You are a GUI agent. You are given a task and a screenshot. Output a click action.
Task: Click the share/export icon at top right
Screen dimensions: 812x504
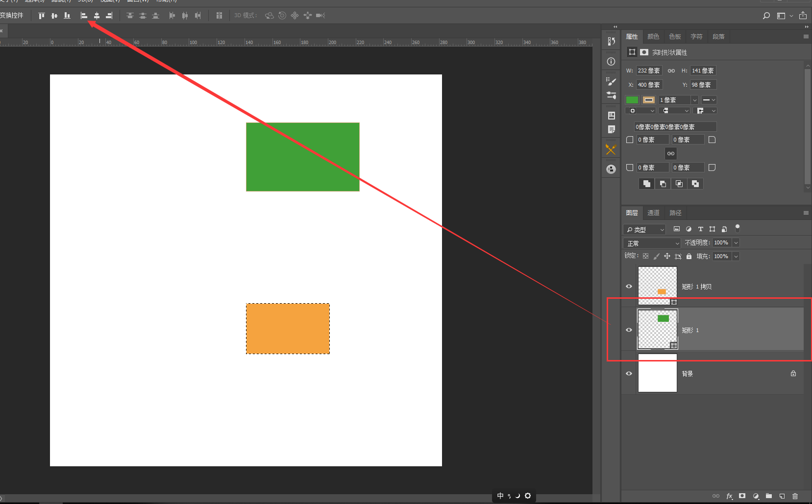pos(803,15)
